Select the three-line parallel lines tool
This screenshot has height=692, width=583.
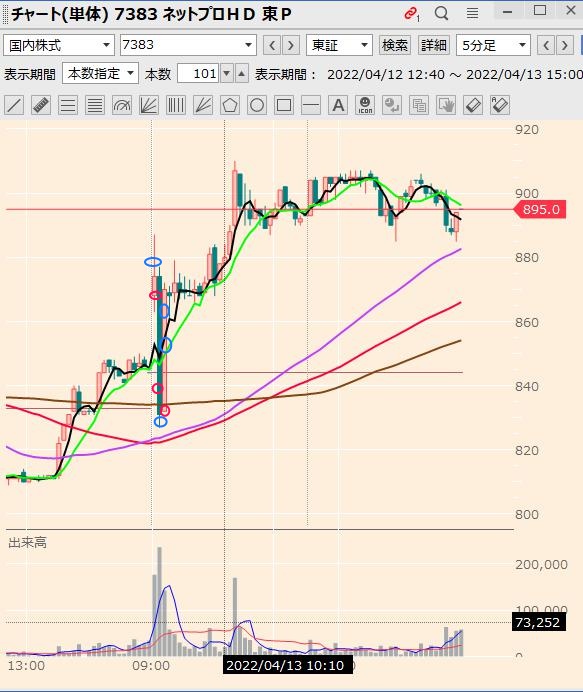click(x=68, y=105)
